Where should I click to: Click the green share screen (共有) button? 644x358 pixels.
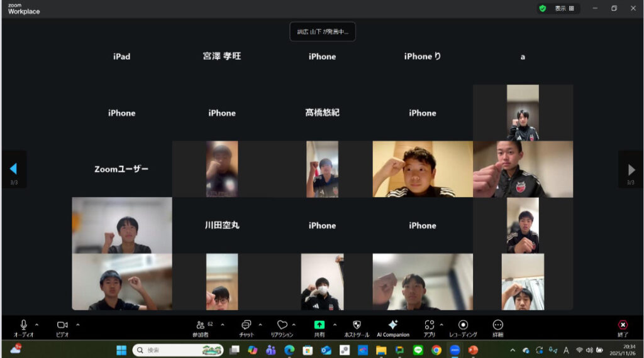pyautogui.click(x=319, y=325)
